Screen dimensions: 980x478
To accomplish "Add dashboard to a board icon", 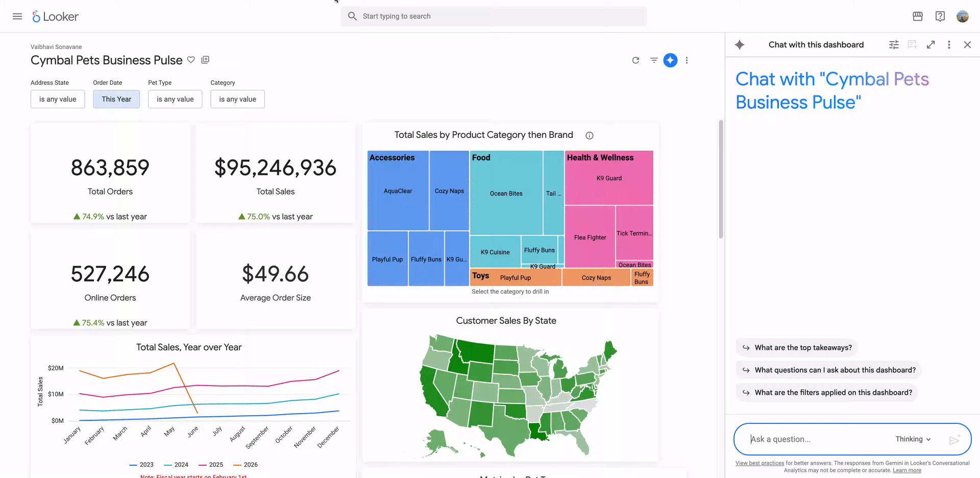I will pos(205,60).
